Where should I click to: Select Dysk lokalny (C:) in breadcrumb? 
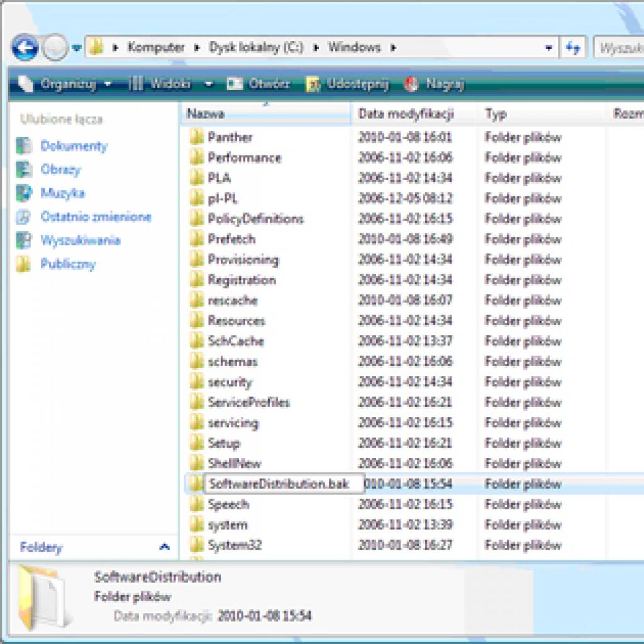tap(256, 47)
